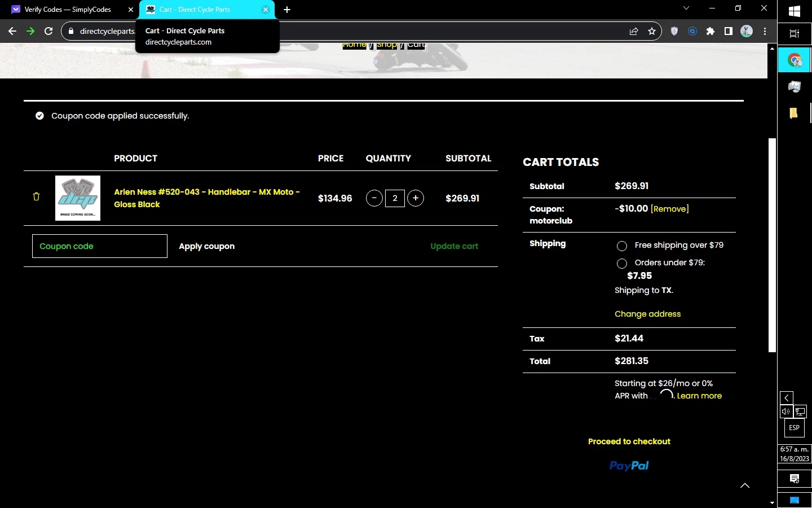Go forward in browser history

pos(30,31)
